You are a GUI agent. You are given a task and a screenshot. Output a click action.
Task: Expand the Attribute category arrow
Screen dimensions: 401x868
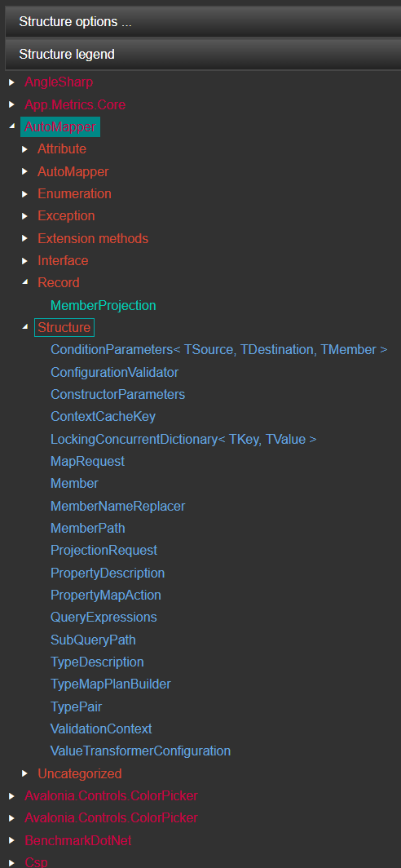pos(25,149)
